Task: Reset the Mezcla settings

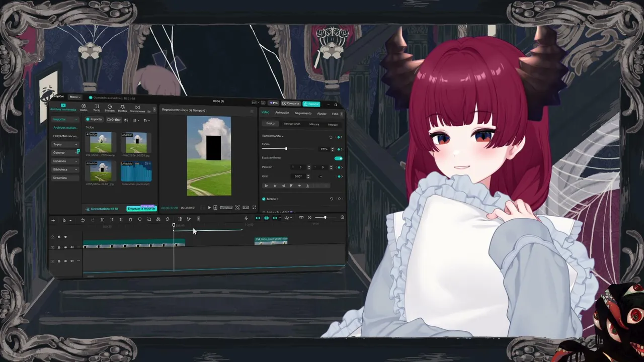Action: [x=331, y=199]
